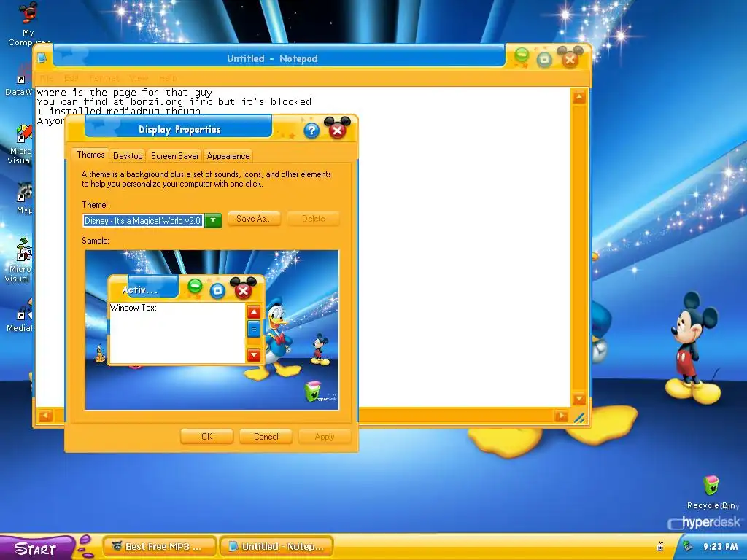Viewport: 747px width, 560px height.
Task: Switch to the Best Free MP3 taskbar button
Action: coord(160,546)
